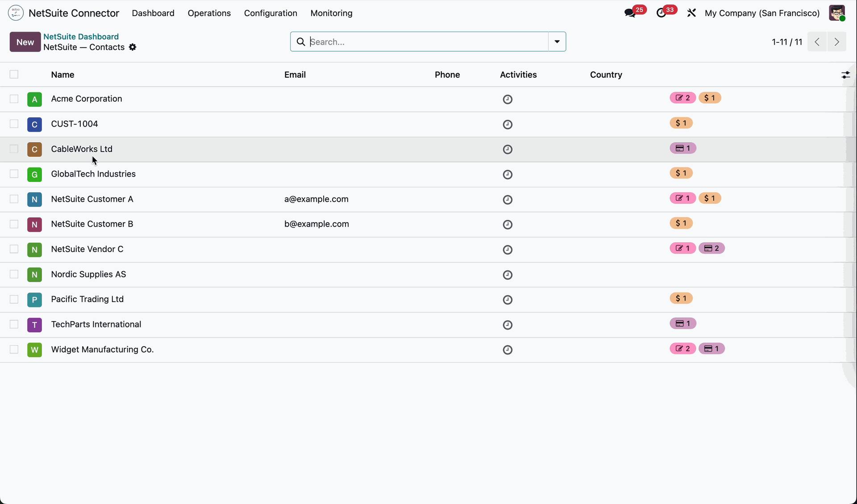Click activity clock for Nordic Supplies AS
Viewport: 857px width, 504px height.
[508, 275]
